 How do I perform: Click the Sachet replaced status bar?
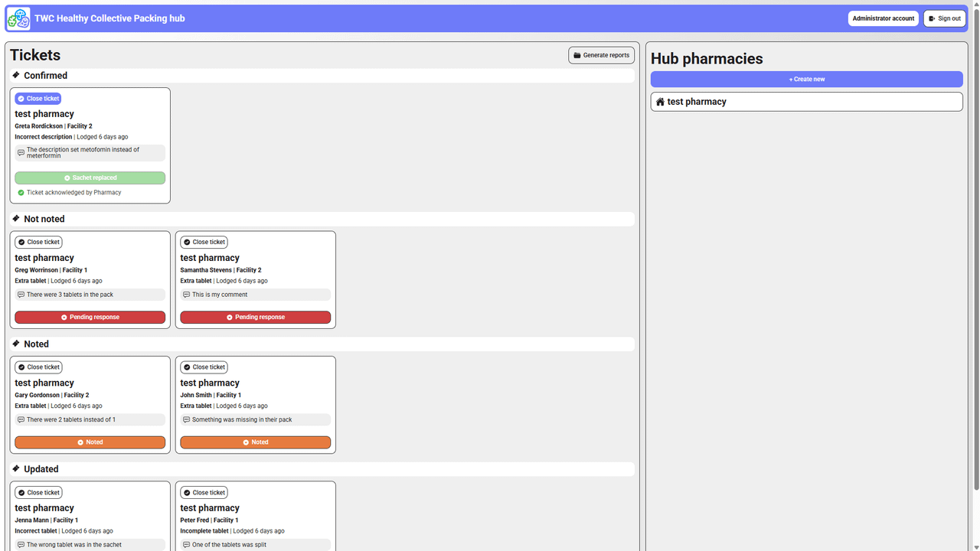(x=90, y=178)
